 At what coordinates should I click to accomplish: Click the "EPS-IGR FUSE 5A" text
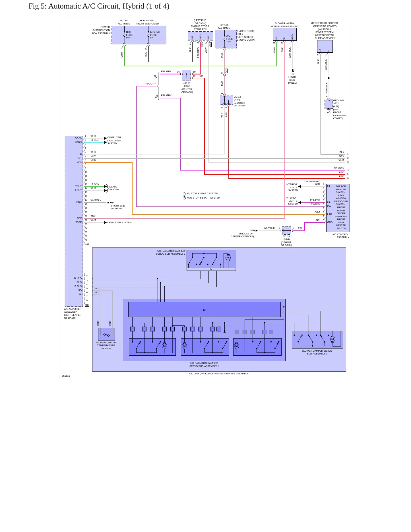pyautogui.click(x=155, y=35)
